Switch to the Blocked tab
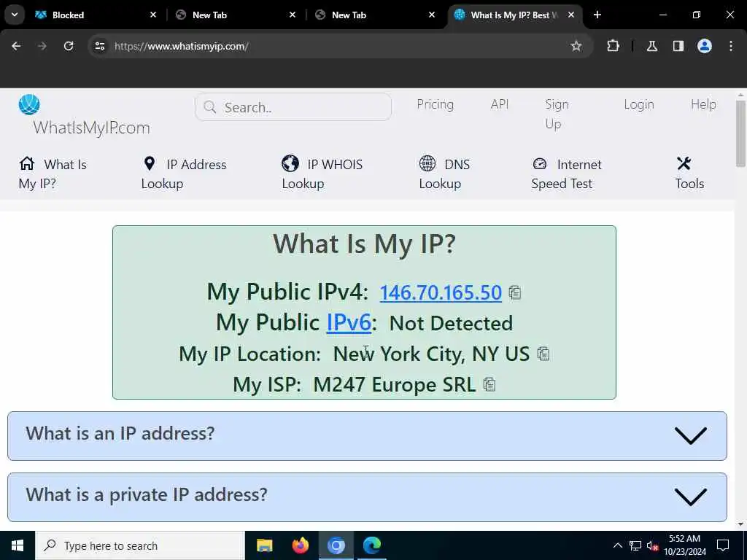 (x=96, y=15)
